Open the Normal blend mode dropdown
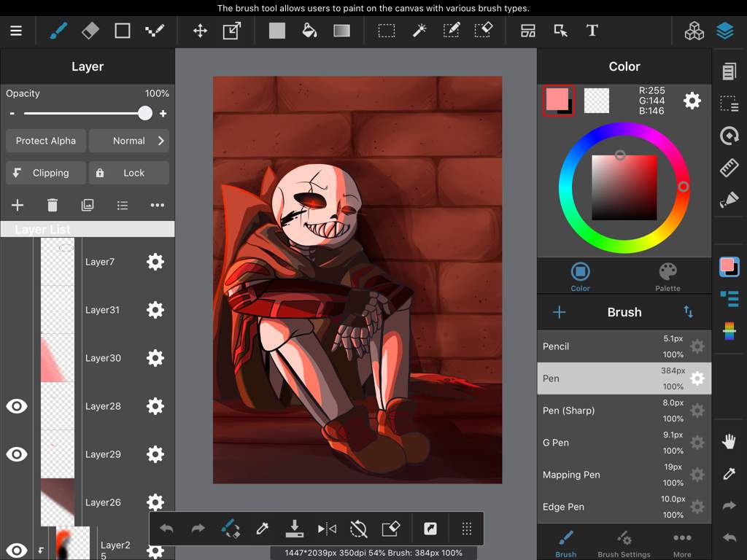The width and height of the screenshot is (747, 560). pos(129,141)
